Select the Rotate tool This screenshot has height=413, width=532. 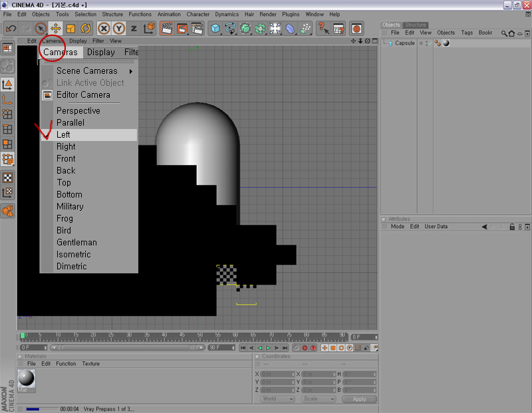tap(86, 29)
